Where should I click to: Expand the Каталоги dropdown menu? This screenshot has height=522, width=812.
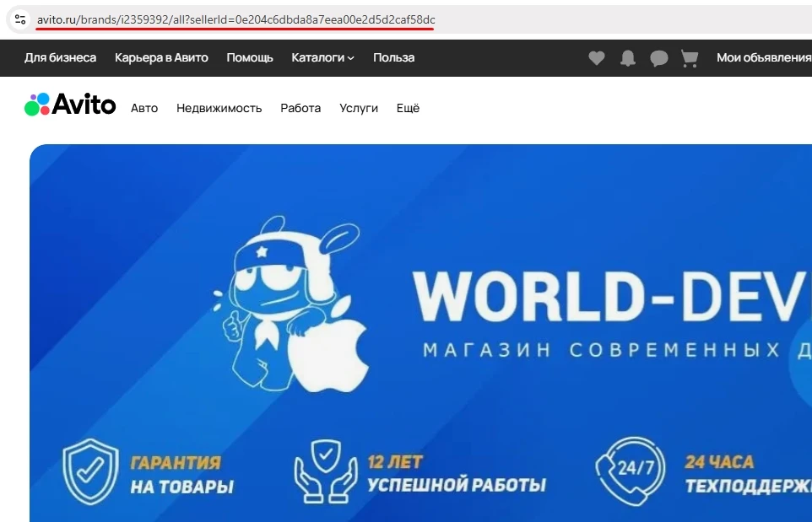[322, 57]
